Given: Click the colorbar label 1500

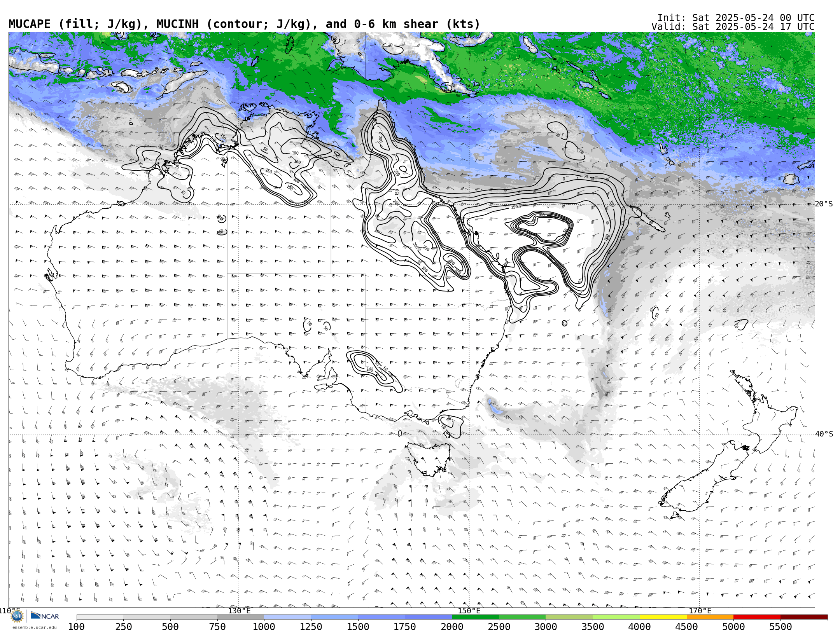Looking at the screenshot, I should click(x=358, y=627).
